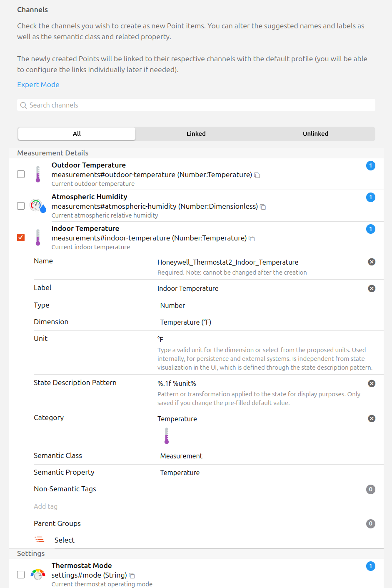Check the Atmospheric Humidity channel checkbox
The height and width of the screenshot is (588, 392).
click(21, 206)
